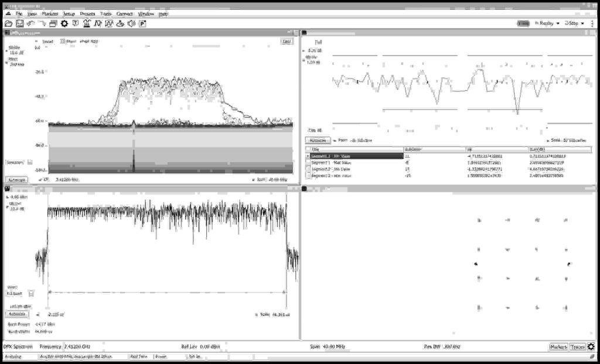Toggle the Segment2 Max Value checkbox
Screen dimensions: 600x364
click(309, 174)
